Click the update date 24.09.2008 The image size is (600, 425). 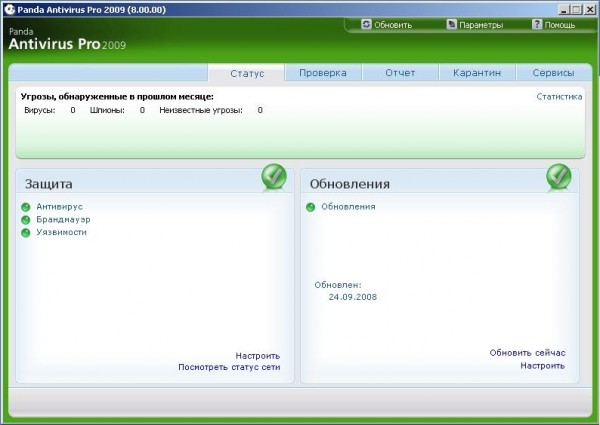click(353, 297)
